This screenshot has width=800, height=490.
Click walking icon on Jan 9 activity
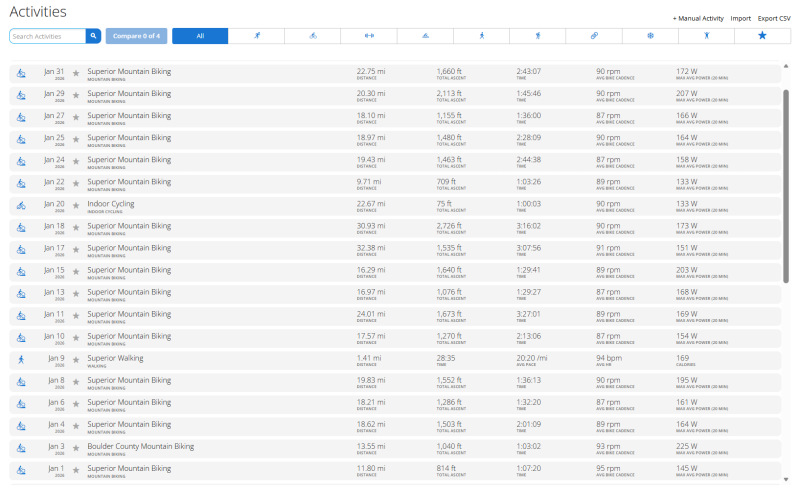(x=21, y=359)
